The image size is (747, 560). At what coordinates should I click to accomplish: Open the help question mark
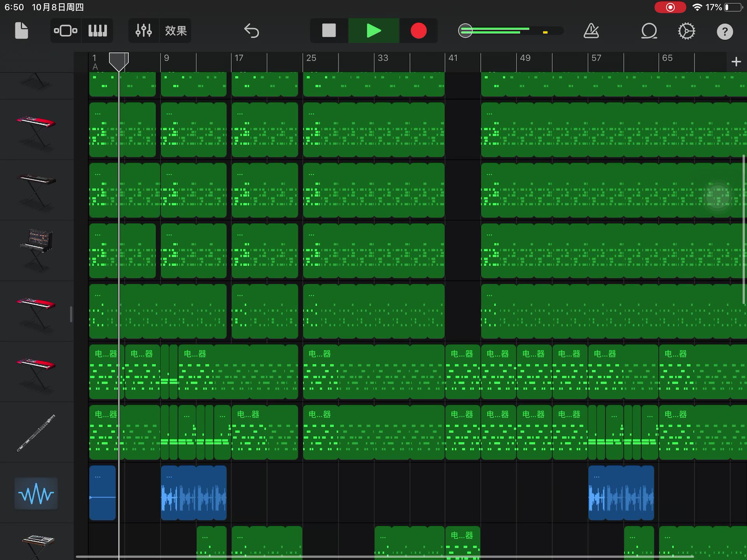coord(724,31)
